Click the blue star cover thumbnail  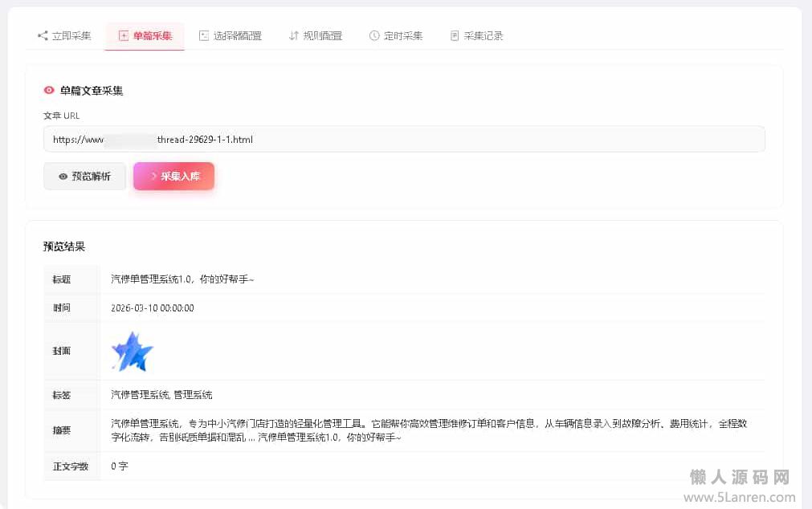tap(132, 352)
